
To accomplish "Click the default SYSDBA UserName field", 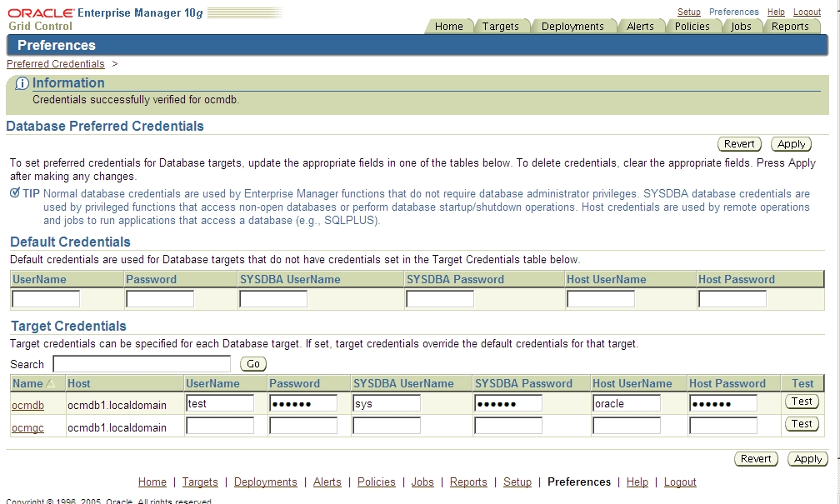I will (273, 299).
